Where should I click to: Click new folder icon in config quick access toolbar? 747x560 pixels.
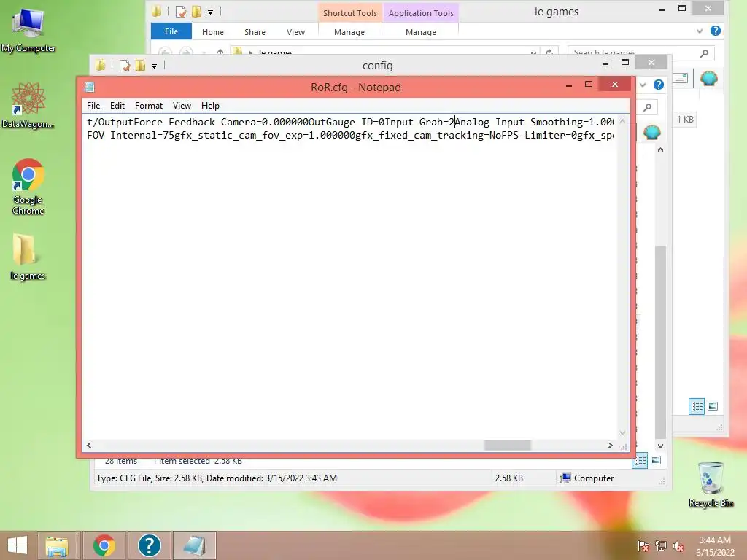(140, 65)
